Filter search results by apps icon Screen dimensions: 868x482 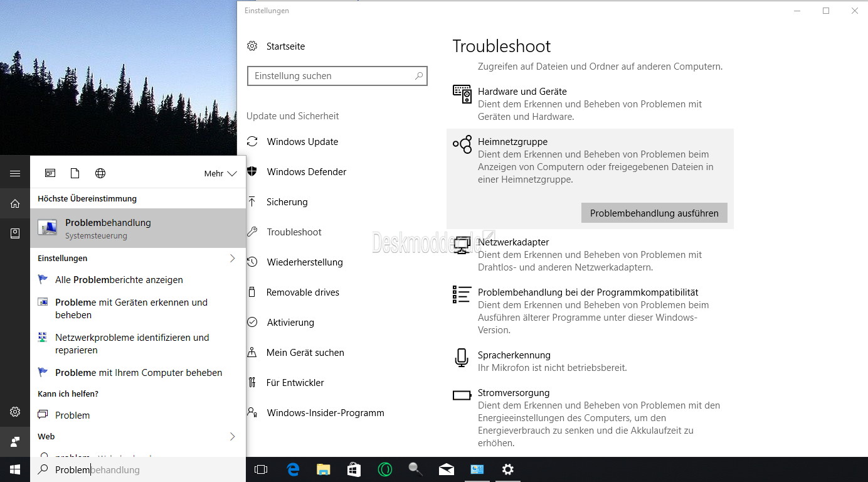click(50, 173)
